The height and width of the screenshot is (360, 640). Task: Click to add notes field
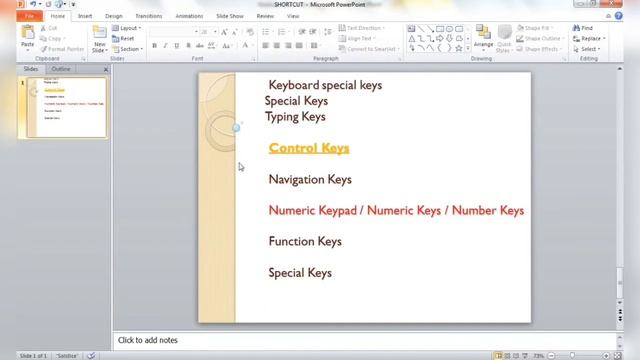pos(364,340)
